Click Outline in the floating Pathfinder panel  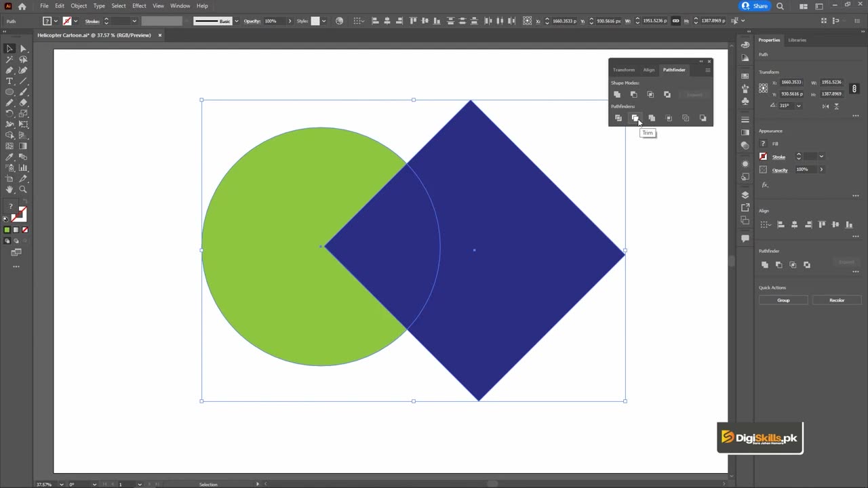(686, 118)
